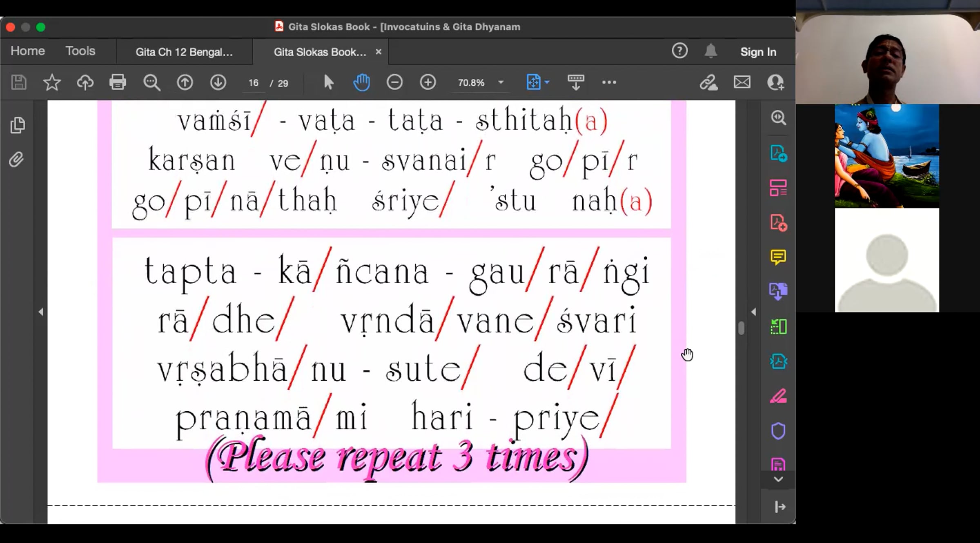
Task: Click the vertical scrollbar thumb
Action: (741, 328)
